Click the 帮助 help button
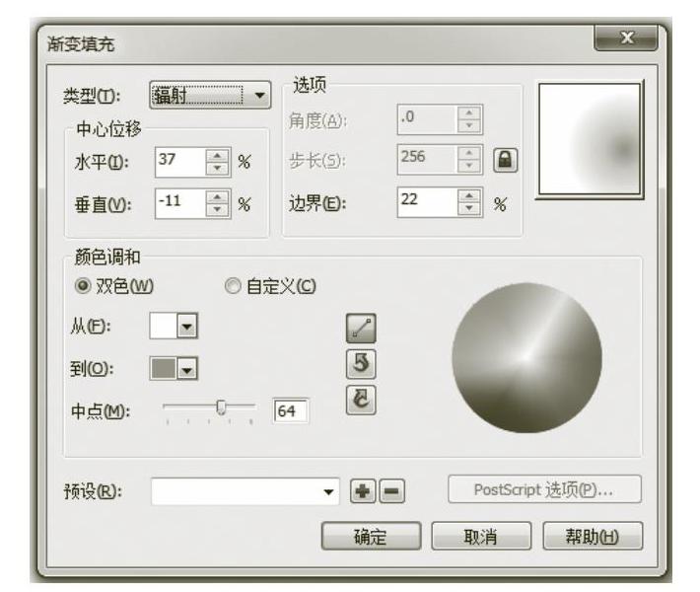The image size is (700, 592). (593, 536)
